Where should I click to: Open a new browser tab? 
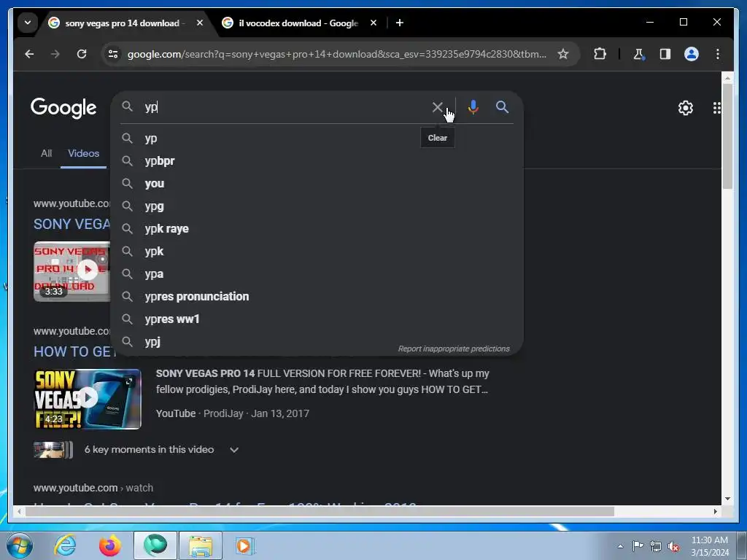pos(399,23)
